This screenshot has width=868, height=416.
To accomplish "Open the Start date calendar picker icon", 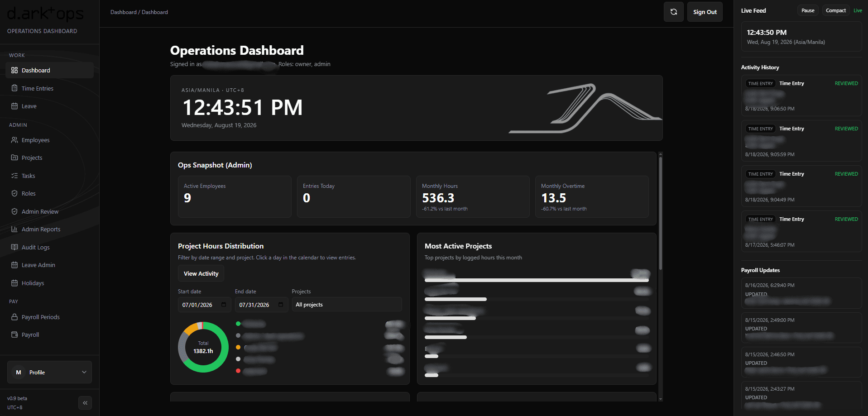I will click(224, 305).
